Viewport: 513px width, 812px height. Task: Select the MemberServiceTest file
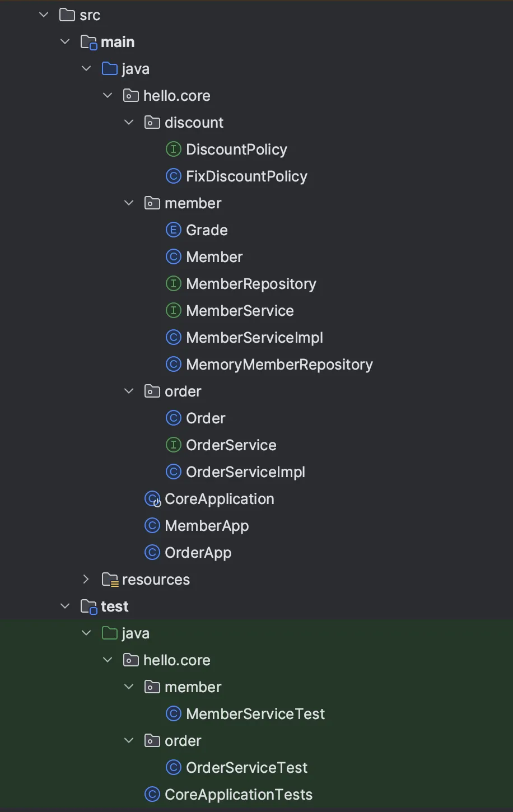[255, 714]
